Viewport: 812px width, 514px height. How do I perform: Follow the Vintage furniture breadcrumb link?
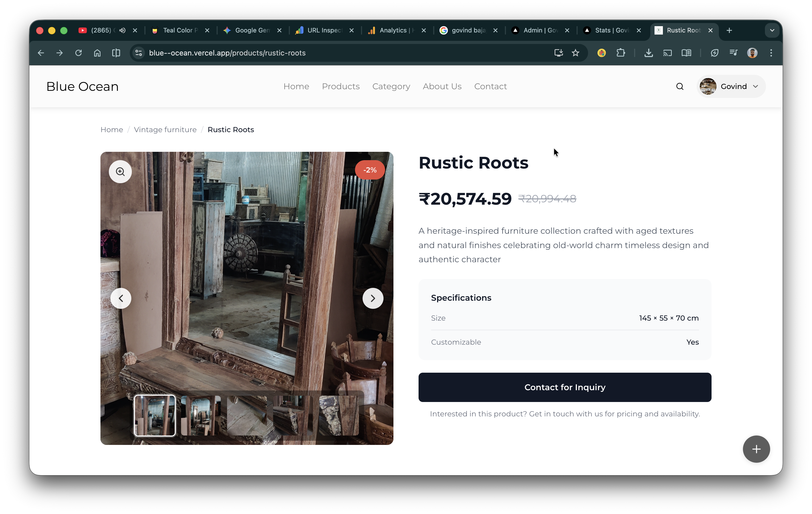(165, 130)
